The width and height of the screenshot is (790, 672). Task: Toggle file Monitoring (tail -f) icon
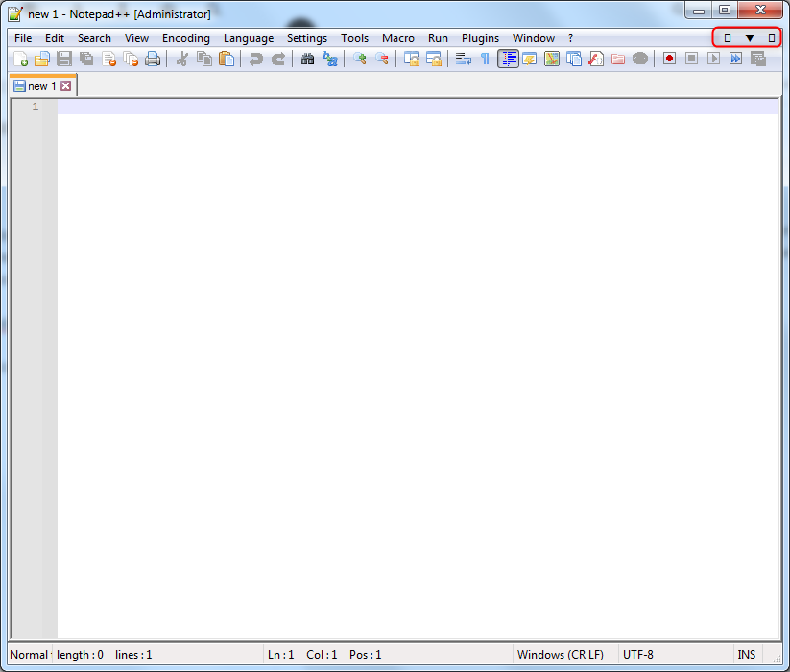tap(640, 59)
